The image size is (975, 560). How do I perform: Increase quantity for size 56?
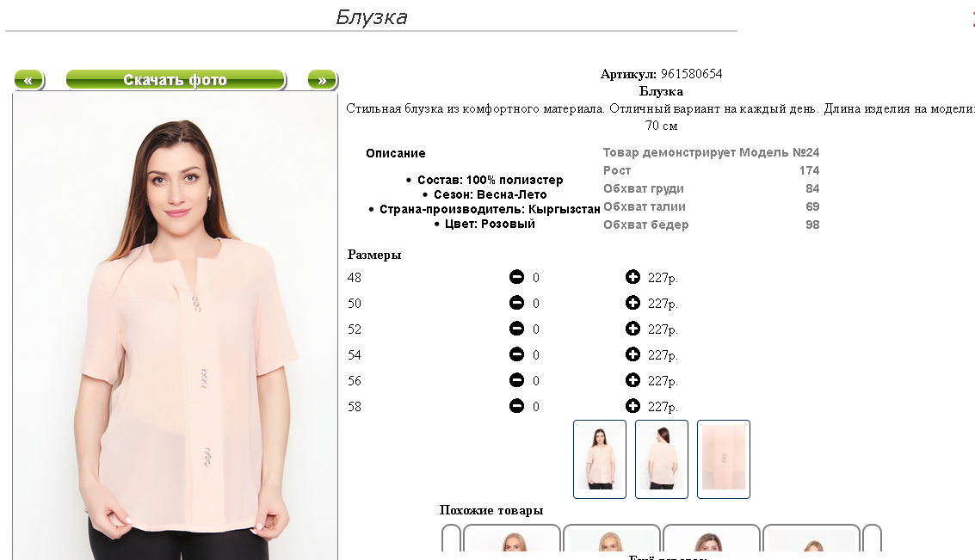[x=633, y=380]
